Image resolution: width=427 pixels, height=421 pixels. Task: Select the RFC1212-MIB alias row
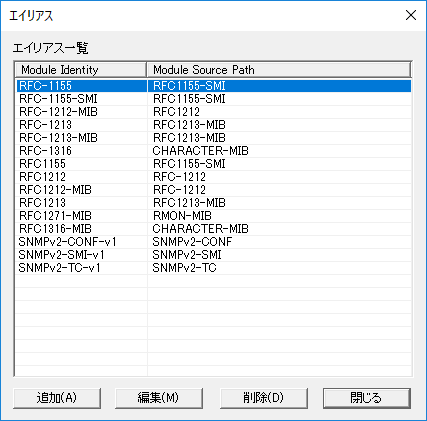(x=213, y=190)
